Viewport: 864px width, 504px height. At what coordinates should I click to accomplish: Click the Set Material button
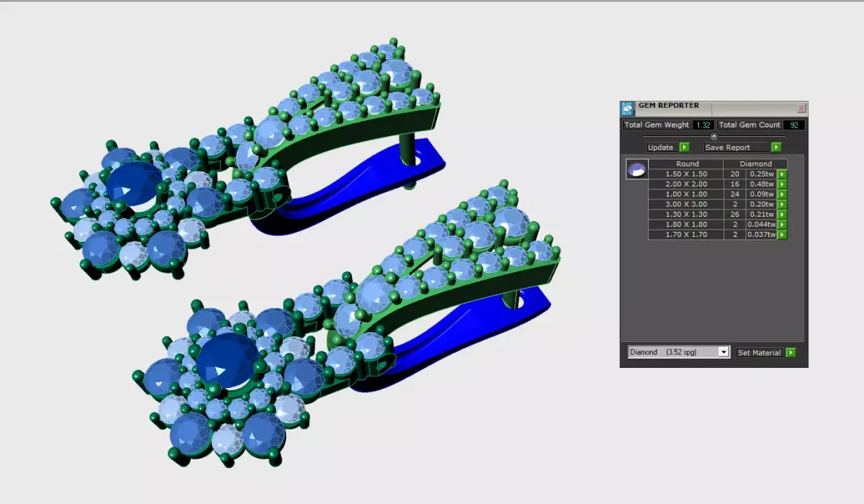[x=760, y=352]
